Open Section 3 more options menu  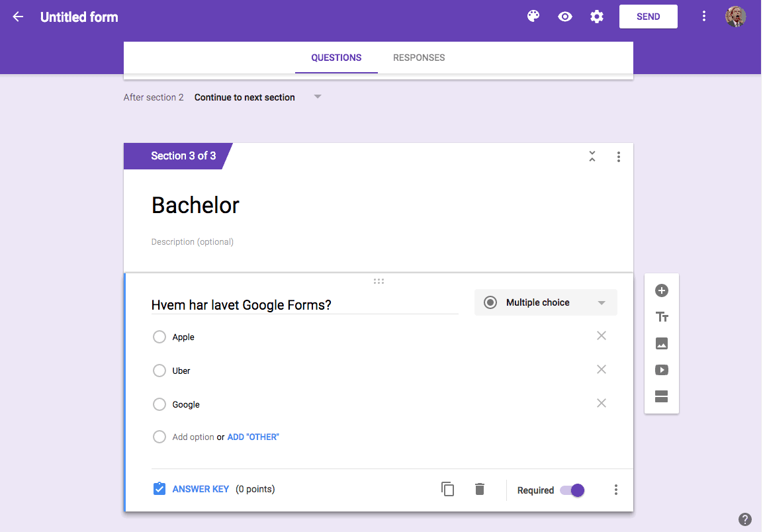pos(619,157)
